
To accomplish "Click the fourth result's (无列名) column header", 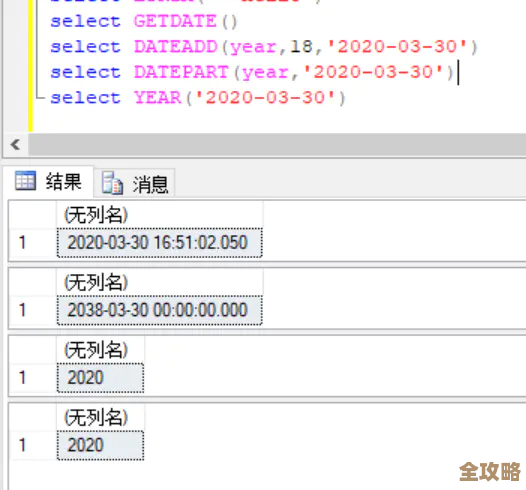I will (101, 418).
